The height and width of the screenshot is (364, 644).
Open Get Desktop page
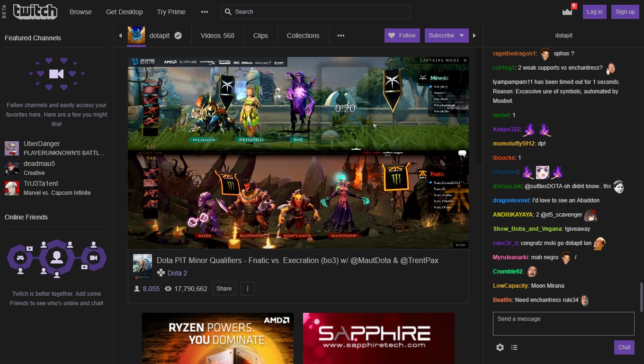[124, 12]
